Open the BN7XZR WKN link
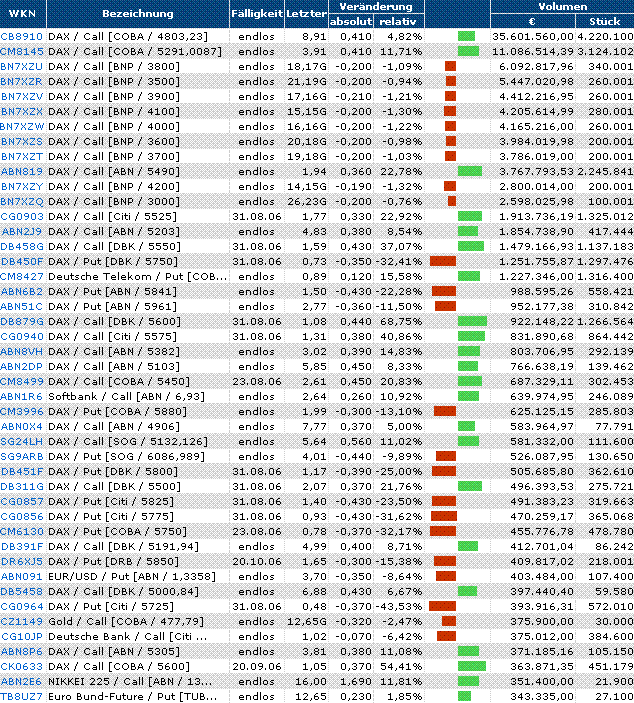 coord(22,82)
